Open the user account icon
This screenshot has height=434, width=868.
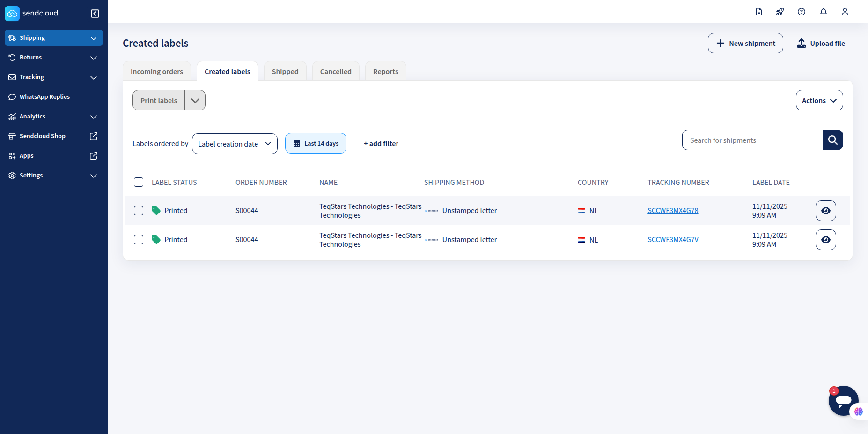[x=845, y=12]
